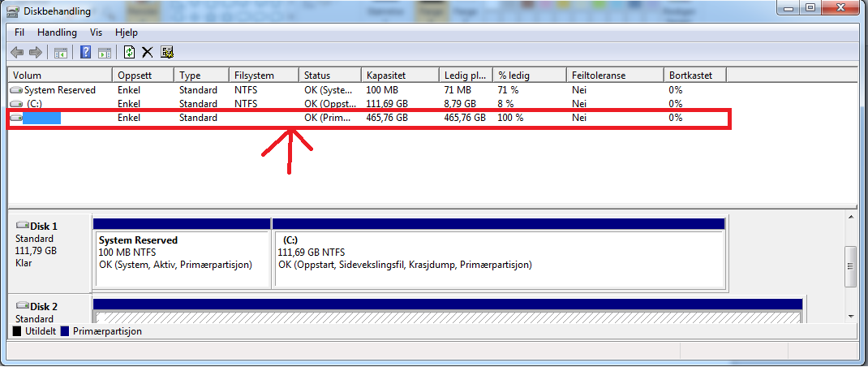Open Help via the blue question mark icon
Image resolution: width=868 pixels, height=367 pixels.
86,53
